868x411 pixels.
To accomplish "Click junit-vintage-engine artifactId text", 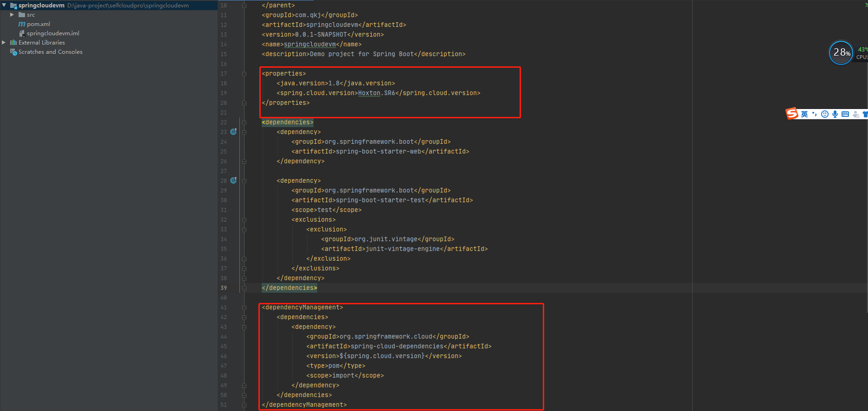I will (403, 249).
